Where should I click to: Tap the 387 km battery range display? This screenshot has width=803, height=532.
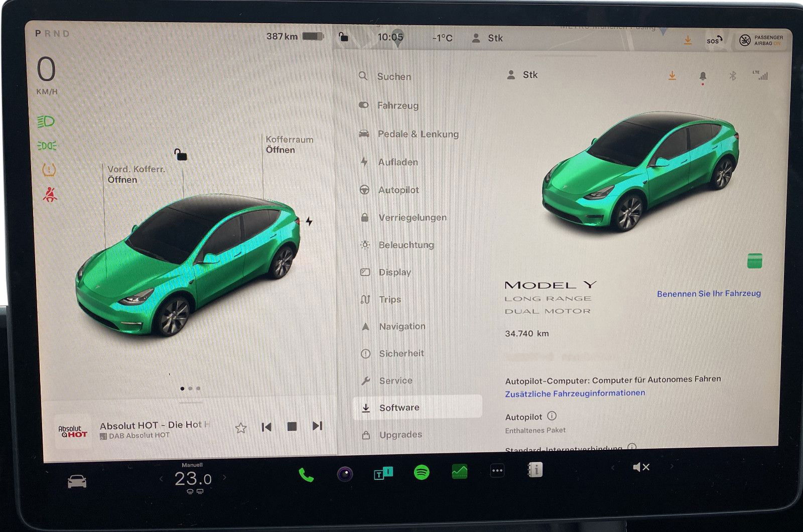295,36
